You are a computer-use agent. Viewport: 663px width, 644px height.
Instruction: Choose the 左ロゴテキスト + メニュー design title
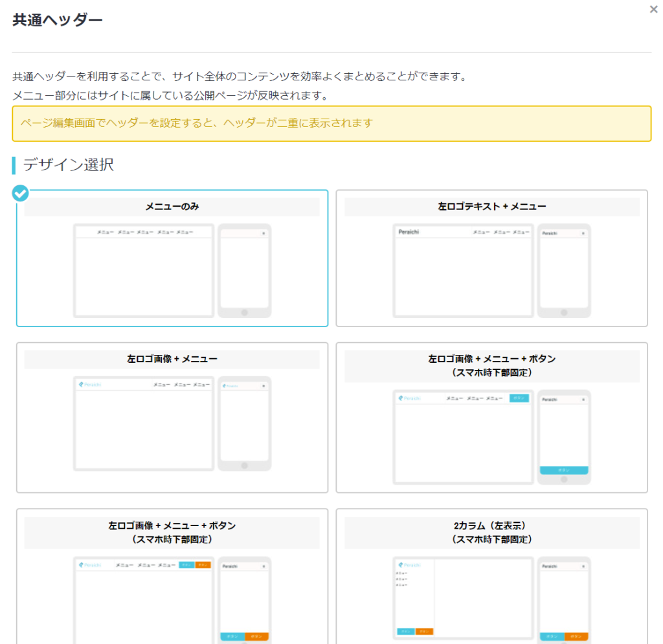491,207
